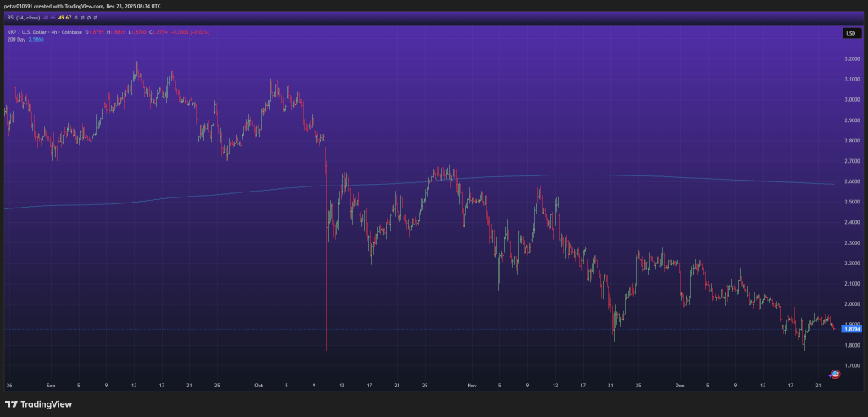Viewport: 868px width, 417px height.
Task: Click the Sep label on time axis
Action: [50, 384]
